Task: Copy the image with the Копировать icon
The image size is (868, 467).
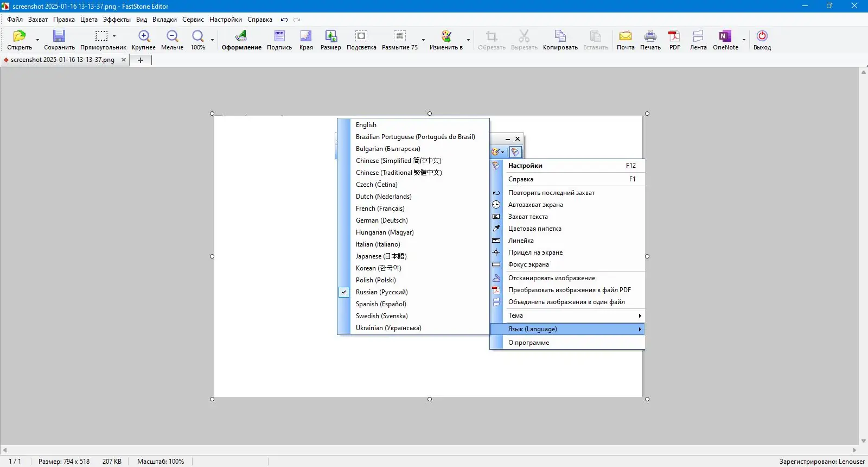Action: click(560, 36)
